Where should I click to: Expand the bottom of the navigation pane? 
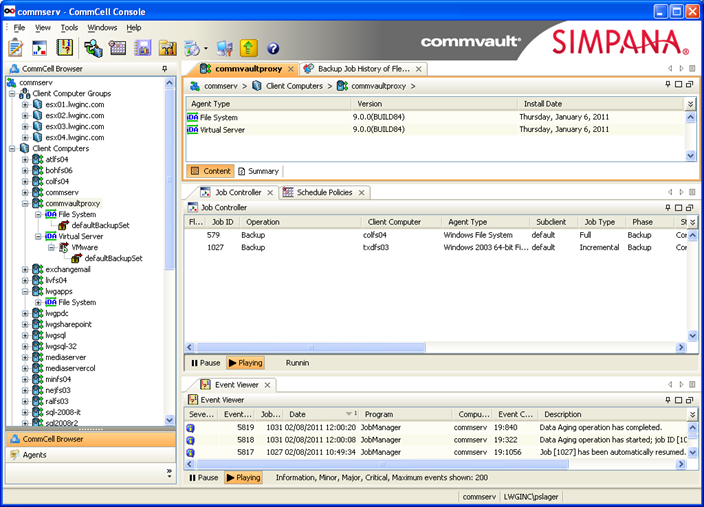(169, 473)
